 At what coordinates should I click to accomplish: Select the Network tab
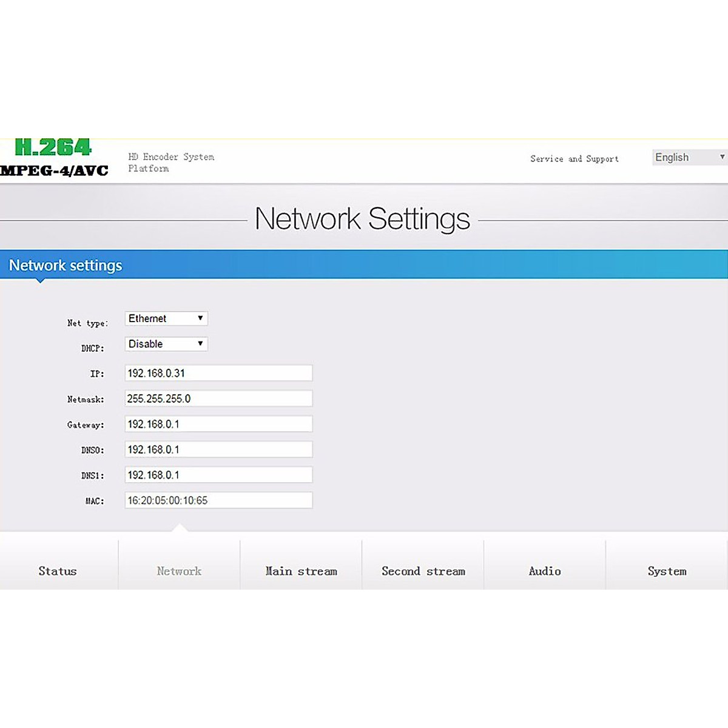point(179,571)
